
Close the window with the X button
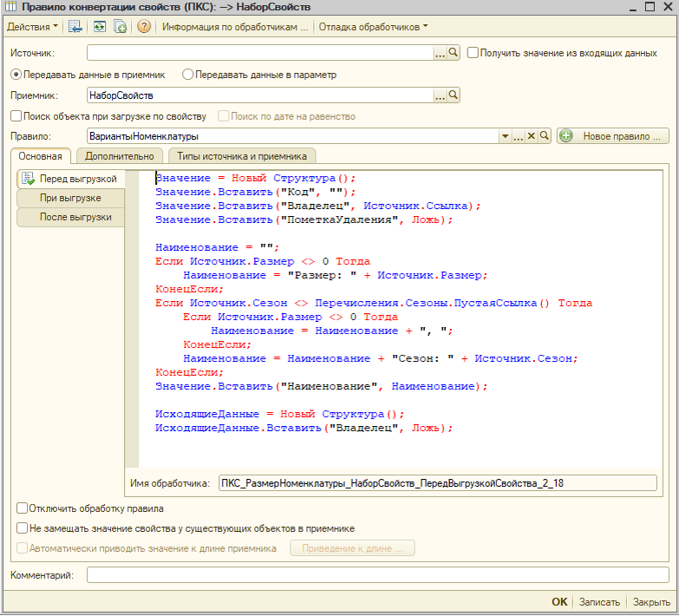pyautogui.click(x=669, y=6)
